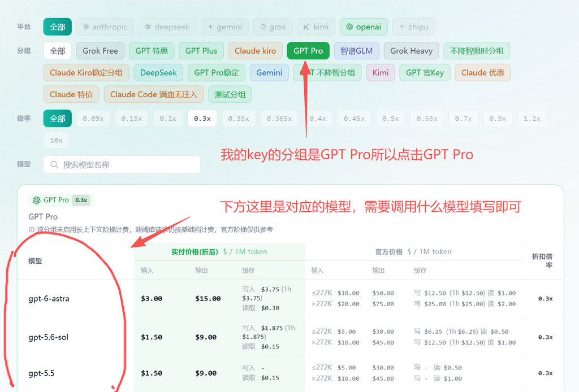
Task: Choose the Gemini group chip
Action: pyautogui.click(x=269, y=73)
